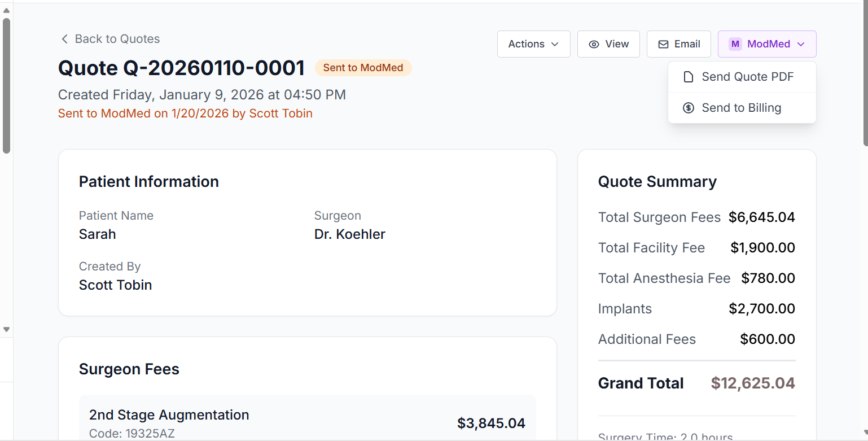This screenshot has width=868, height=441.
Task: Click the dollar icon beside Send to Billing
Action: pyautogui.click(x=688, y=108)
